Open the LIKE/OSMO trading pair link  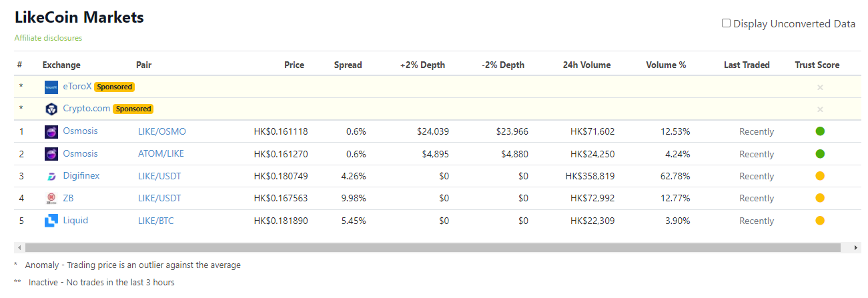tap(162, 131)
